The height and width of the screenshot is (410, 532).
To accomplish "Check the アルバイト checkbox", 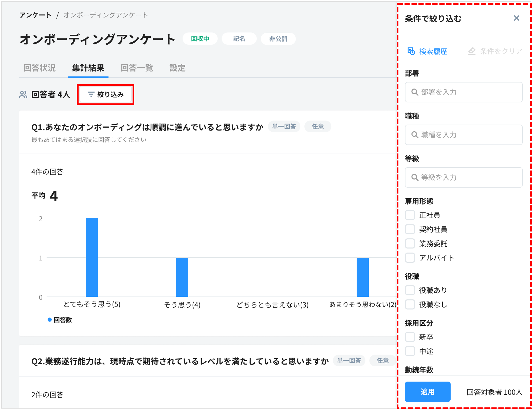I will (x=410, y=258).
